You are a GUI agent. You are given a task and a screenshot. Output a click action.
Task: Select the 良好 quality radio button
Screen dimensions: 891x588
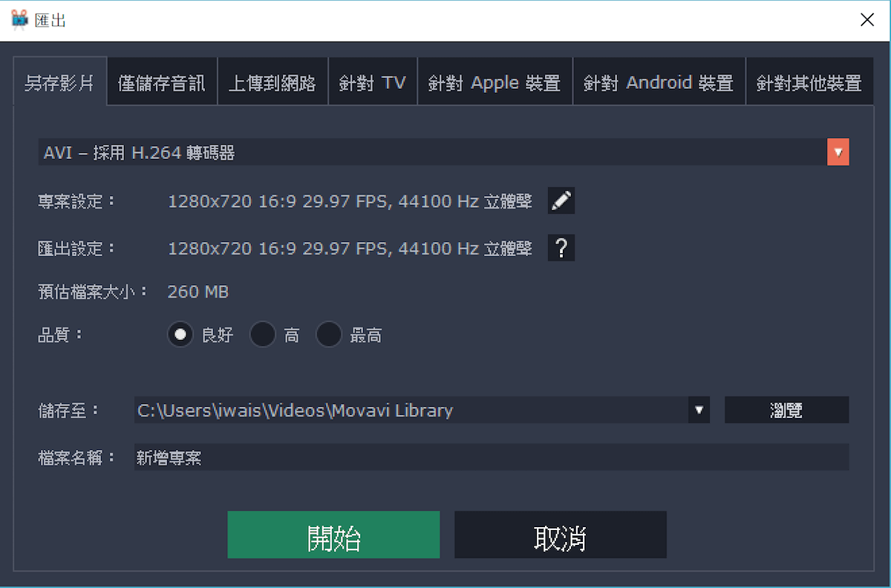pos(180,335)
